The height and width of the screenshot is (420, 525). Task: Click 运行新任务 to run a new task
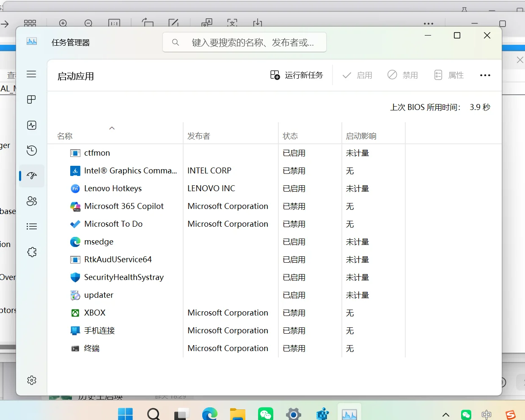click(297, 75)
